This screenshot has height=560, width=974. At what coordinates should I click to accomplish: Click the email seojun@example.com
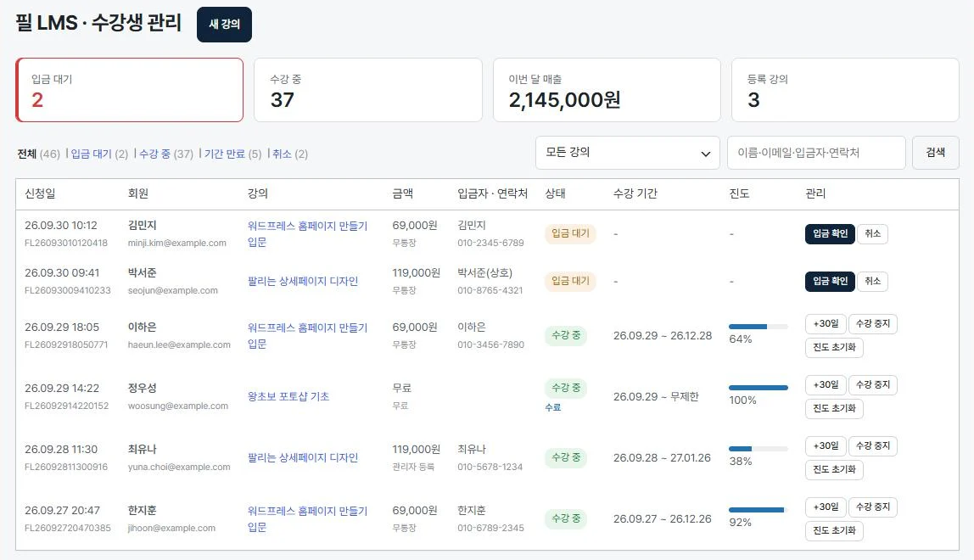tap(173, 290)
